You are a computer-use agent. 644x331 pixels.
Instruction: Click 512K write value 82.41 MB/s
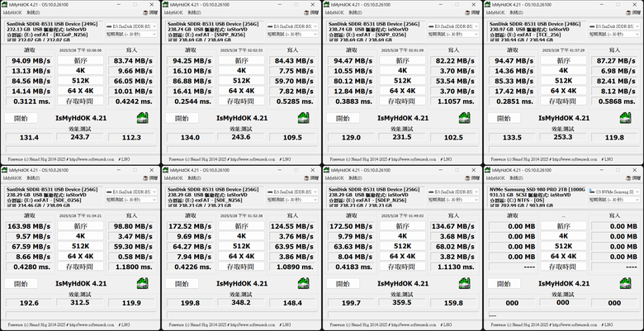(x=614, y=81)
